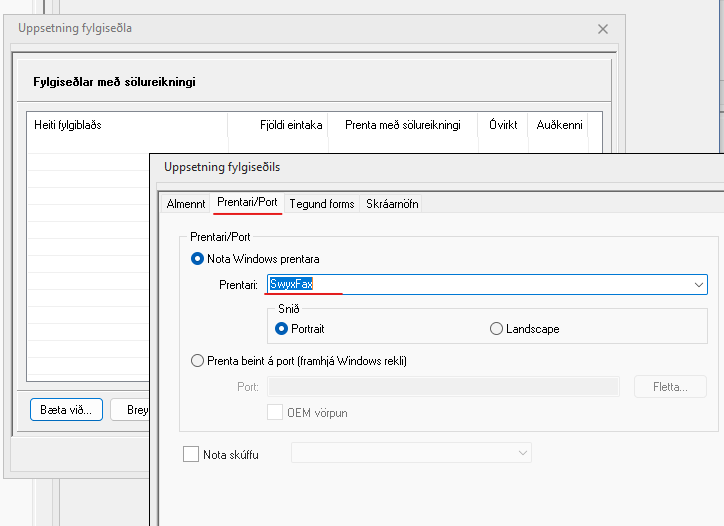Screen dimensions: 724x526
Task: Select the Prentari/Port tab
Action: (x=247, y=203)
